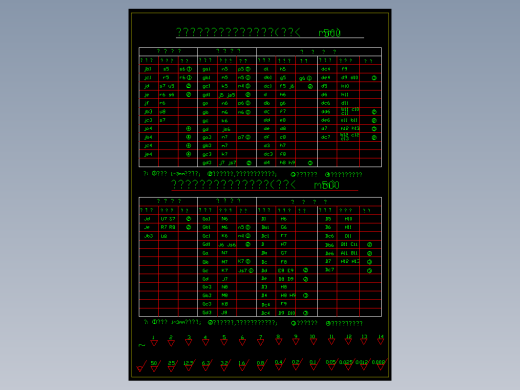The height and width of the screenshot is (390, 520).
Task: Click the roughness triangle numbered 4
Action: tap(205, 341)
